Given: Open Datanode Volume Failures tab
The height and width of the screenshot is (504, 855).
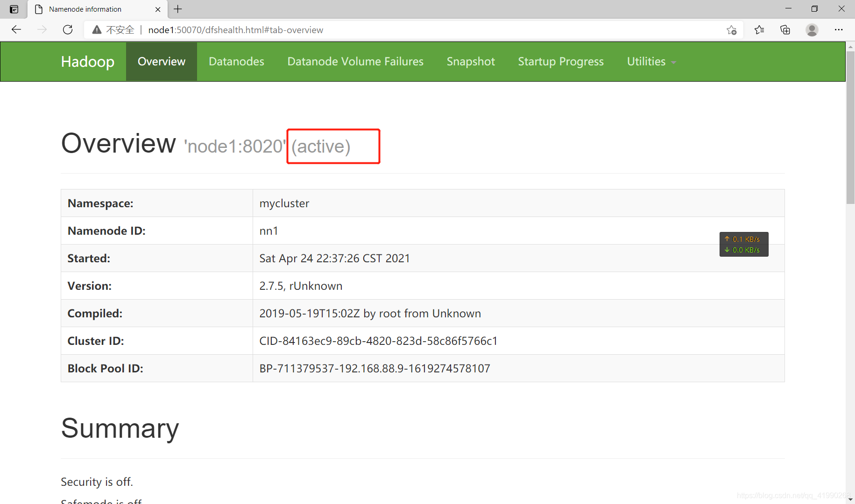Looking at the screenshot, I should [355, 62].
